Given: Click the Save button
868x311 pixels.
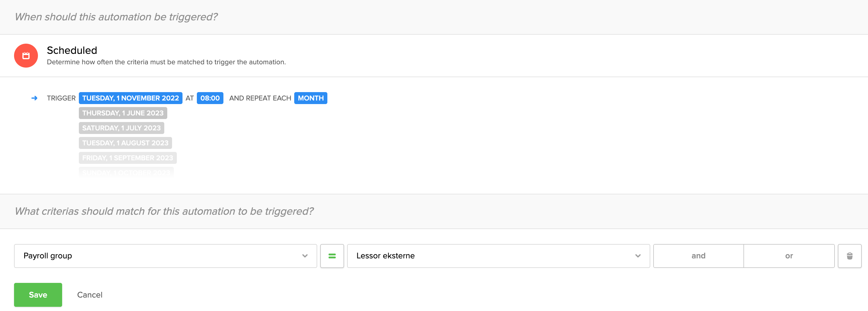Looking at the screenshot, I should click(38, 295).
